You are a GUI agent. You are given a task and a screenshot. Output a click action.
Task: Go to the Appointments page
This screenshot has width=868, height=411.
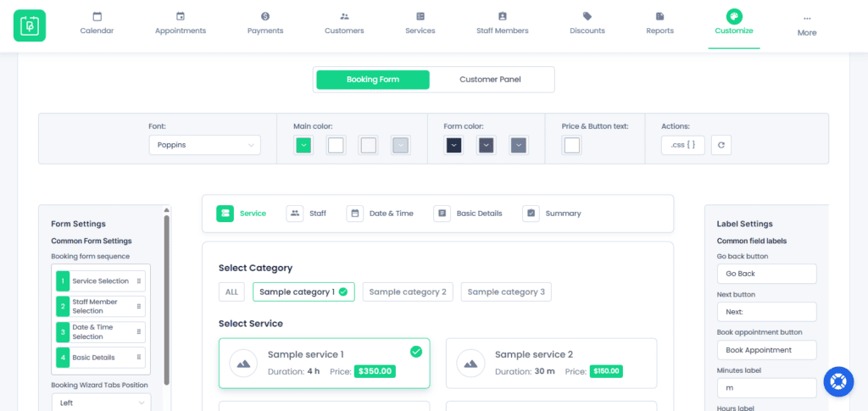tap(181, 24)
